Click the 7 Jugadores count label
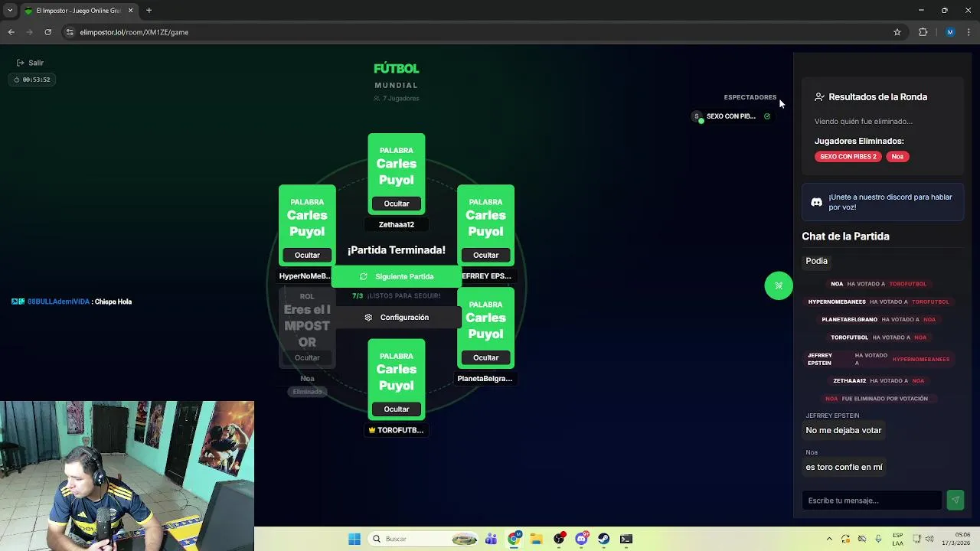 397,99
